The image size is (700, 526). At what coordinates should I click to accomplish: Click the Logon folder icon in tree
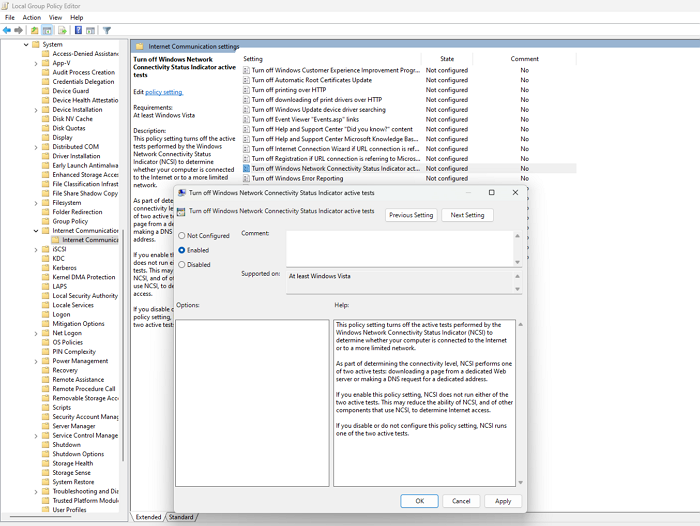click(x=46, y=314)
